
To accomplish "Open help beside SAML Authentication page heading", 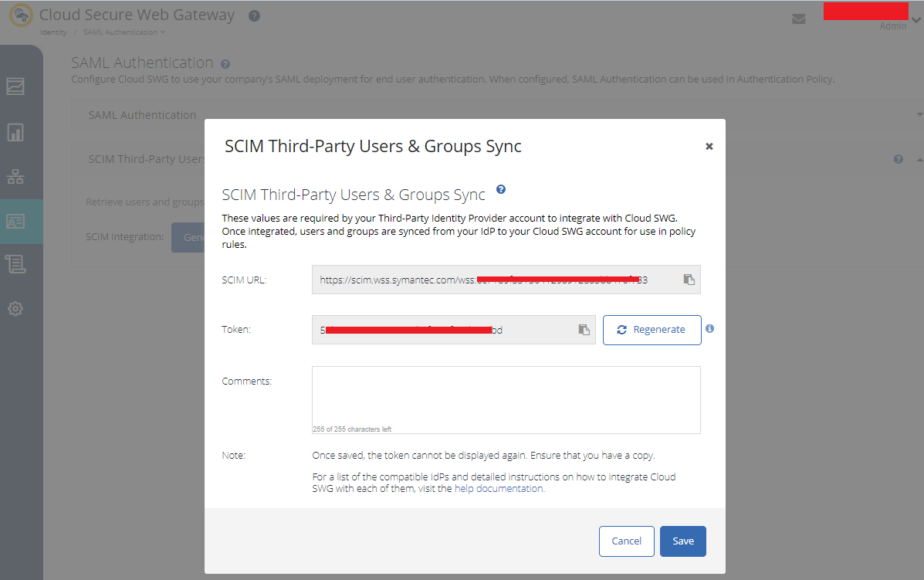I will 225,64.
